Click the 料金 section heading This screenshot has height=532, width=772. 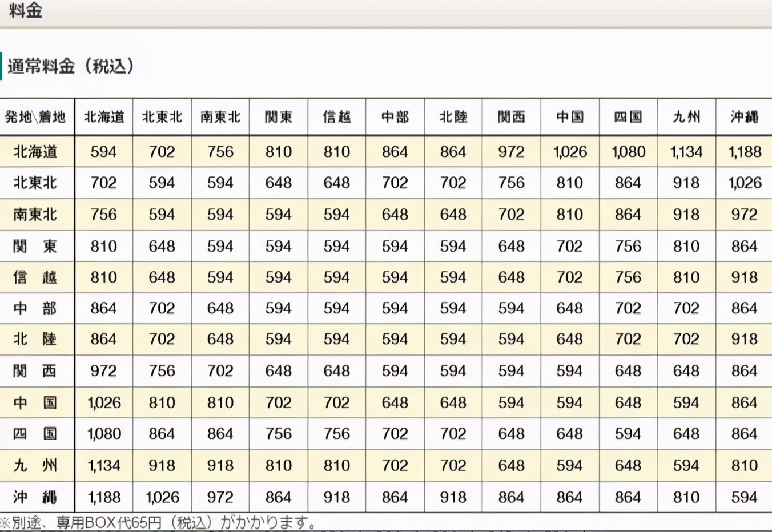pos(26,10)
